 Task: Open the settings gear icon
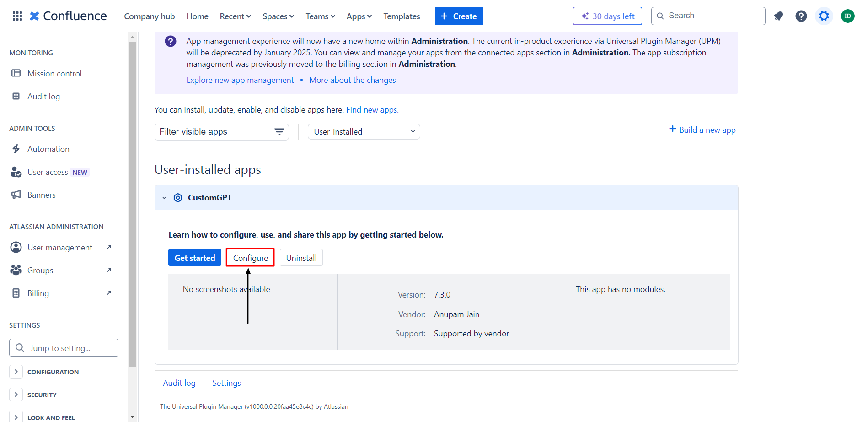pos(824,16)
